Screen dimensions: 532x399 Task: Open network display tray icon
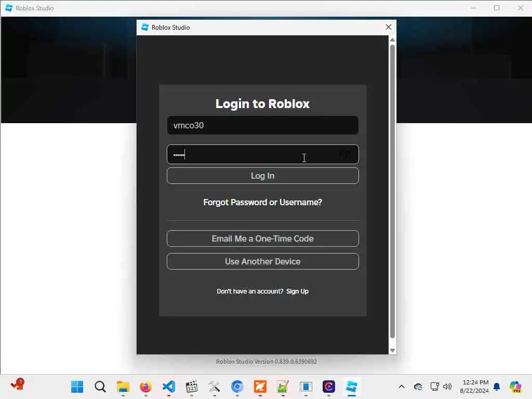tap(434, 387)
